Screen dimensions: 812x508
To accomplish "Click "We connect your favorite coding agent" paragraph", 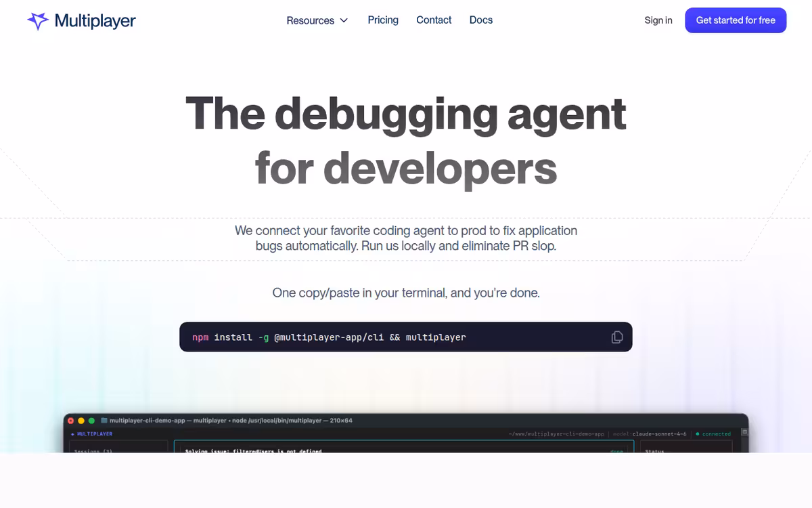I will (406, 238).
